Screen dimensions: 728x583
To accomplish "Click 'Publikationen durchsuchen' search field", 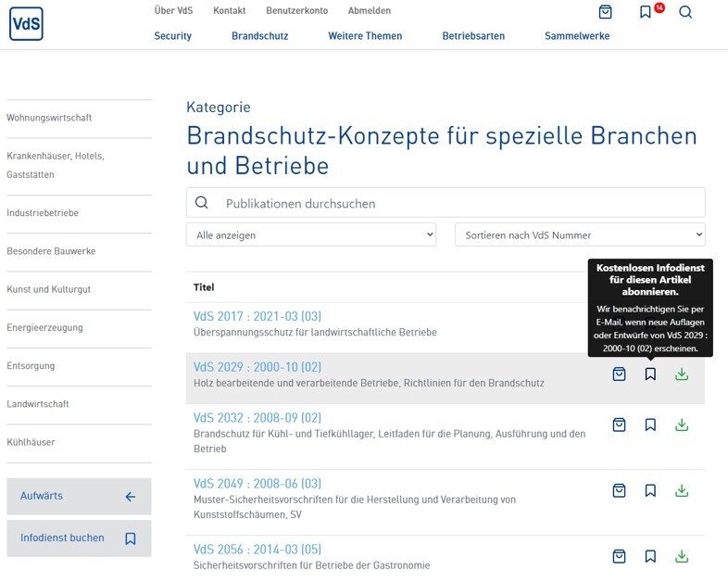I will pyautogui.click(x=454, y=203).
